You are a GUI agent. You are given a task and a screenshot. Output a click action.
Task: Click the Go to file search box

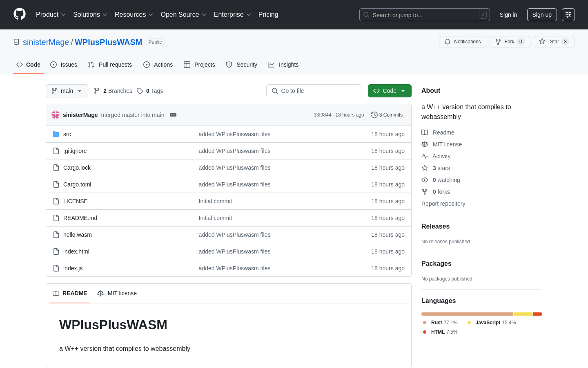click(314, 91)
